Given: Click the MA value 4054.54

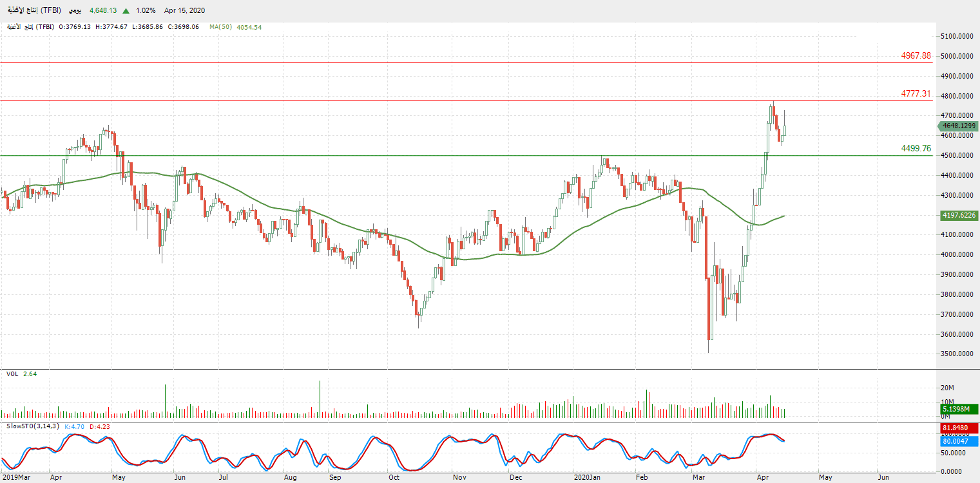Looking at the screenshot, I should (248, 27).
